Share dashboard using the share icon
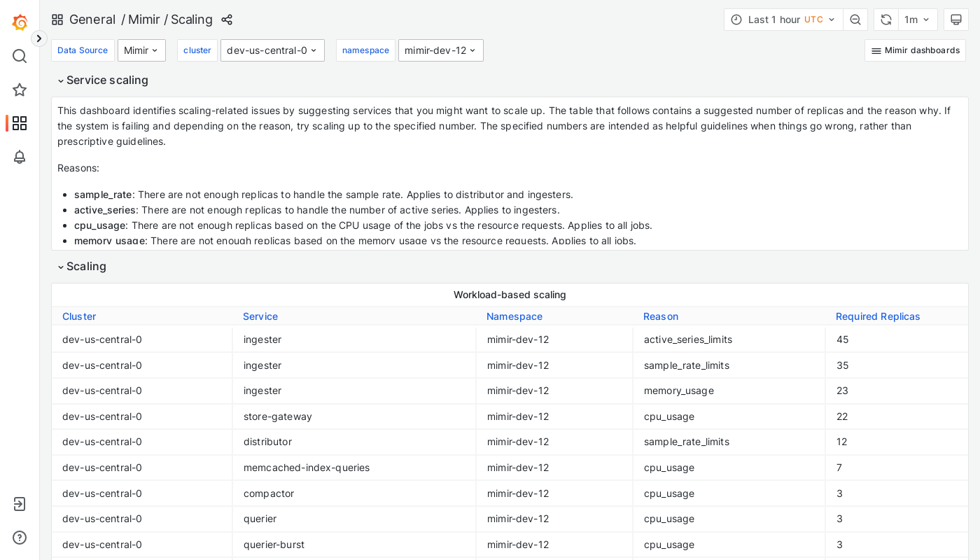 pyautogui.click(x=227, y=20)
